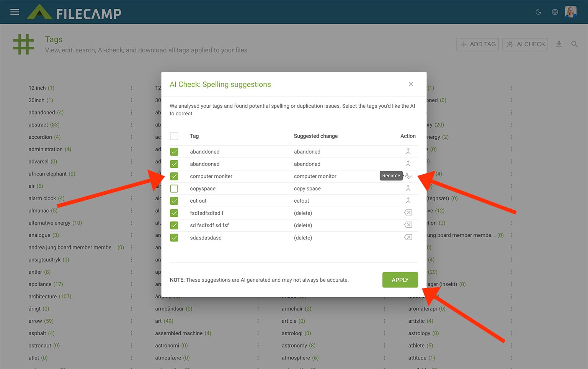Click delete icon for fsdfsdfsdfsd f row
The height and width of the screenshot is (369, 588).
(408, 213)
